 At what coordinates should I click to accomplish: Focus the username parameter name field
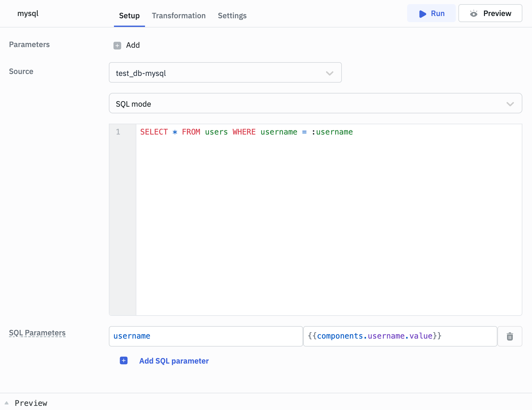click(206, 336)
